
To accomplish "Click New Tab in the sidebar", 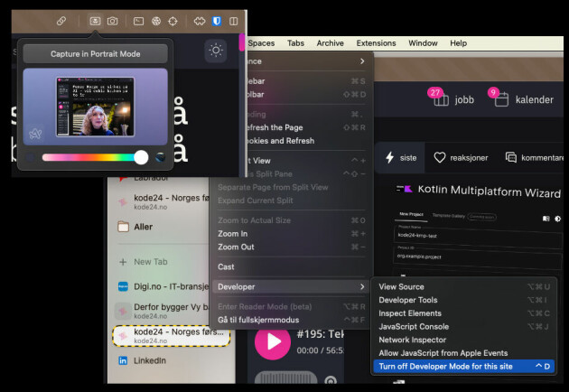I will 151,262.
